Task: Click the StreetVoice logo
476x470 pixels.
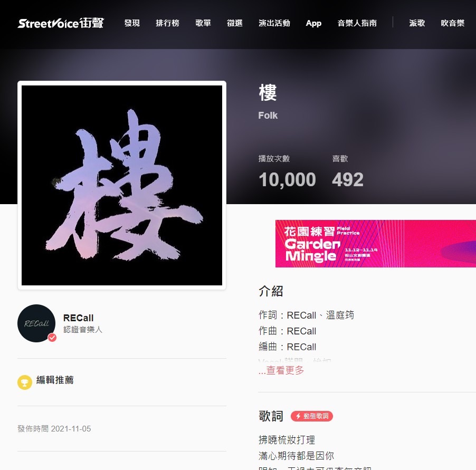Action: [61, 23]
